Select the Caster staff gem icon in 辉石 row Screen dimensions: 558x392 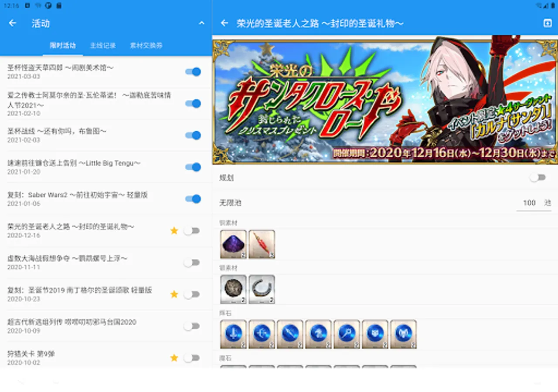[x=347, y=335]
